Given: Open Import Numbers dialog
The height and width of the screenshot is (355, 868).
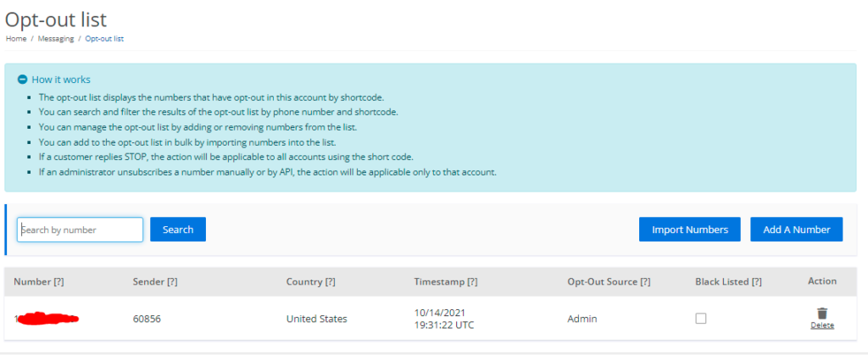Looking at the screenshot, I should 690,230.
